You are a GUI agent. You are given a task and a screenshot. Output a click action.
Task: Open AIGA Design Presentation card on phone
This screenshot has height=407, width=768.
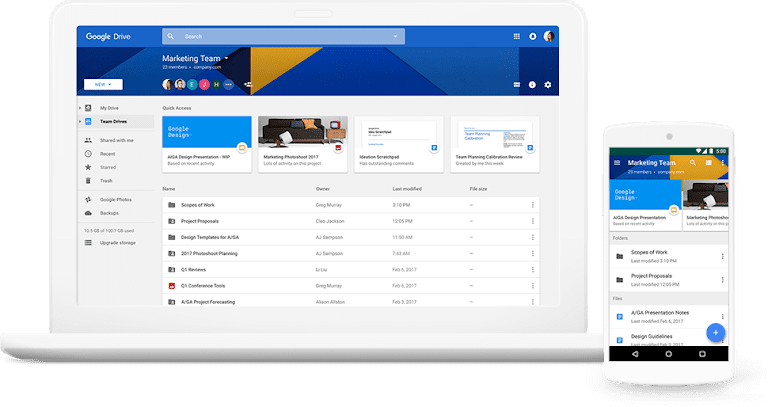point(646,205)
